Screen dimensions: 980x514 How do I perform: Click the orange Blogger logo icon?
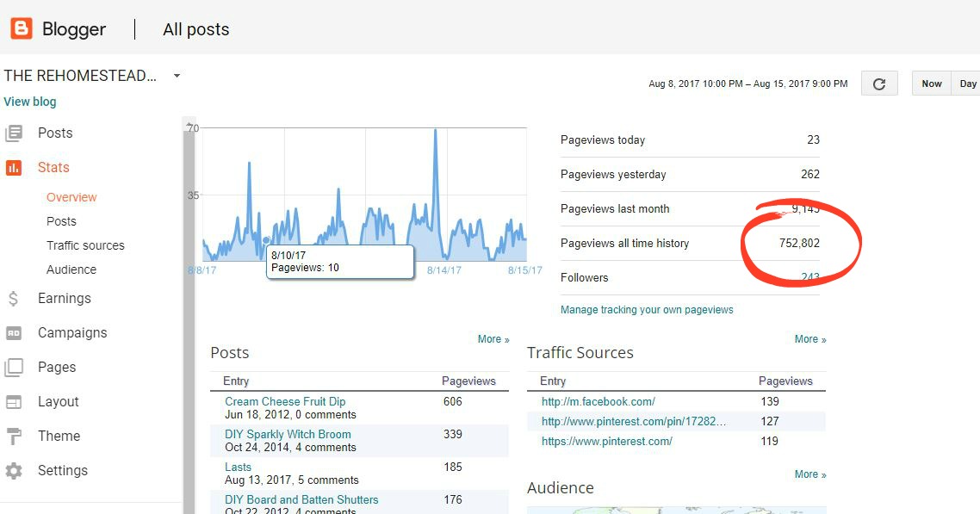point(22,28)
